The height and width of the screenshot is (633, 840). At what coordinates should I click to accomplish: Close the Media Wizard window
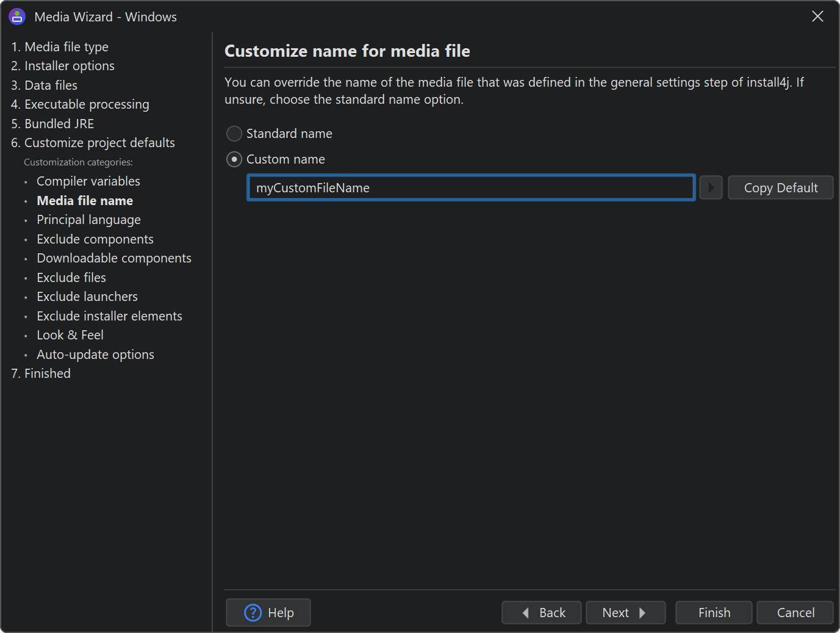817,16
